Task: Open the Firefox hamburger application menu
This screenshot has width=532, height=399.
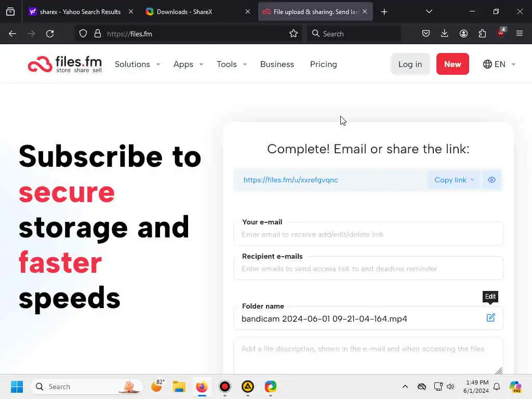Action: [520, 34]
